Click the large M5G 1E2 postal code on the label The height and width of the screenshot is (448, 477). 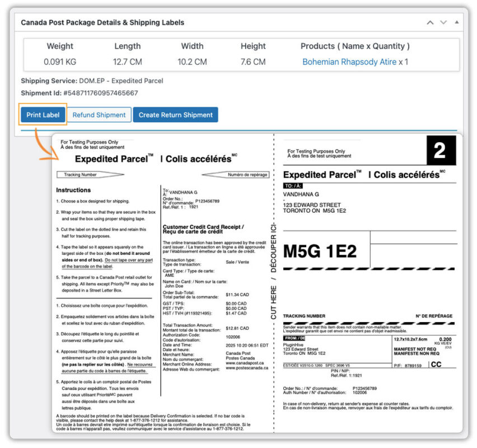320,251
